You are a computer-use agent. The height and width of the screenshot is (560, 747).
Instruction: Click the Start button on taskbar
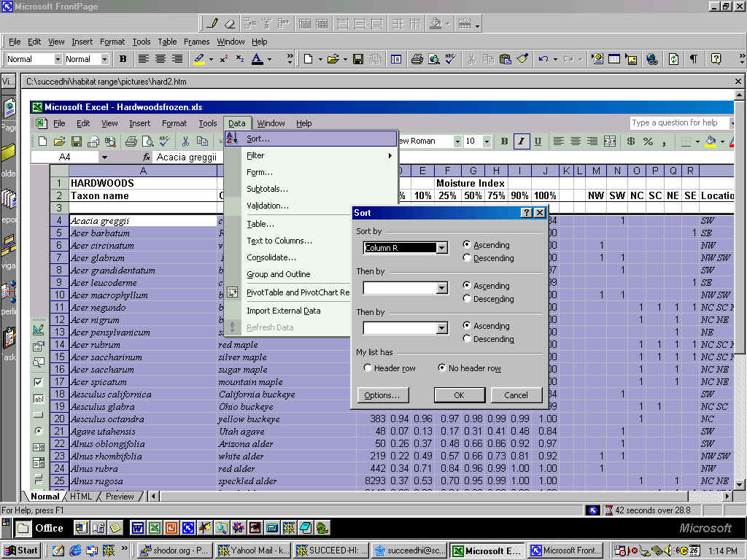20,551
